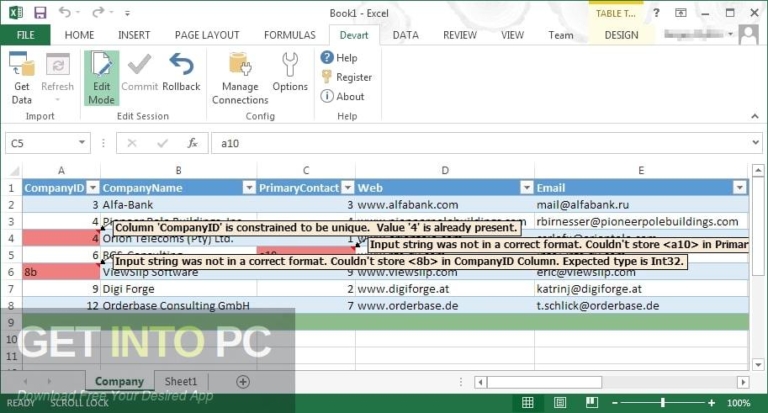Open the Name Box dropdown arrow
The height and width of the screenshot is (413, 768).
[x=82, y=143]
